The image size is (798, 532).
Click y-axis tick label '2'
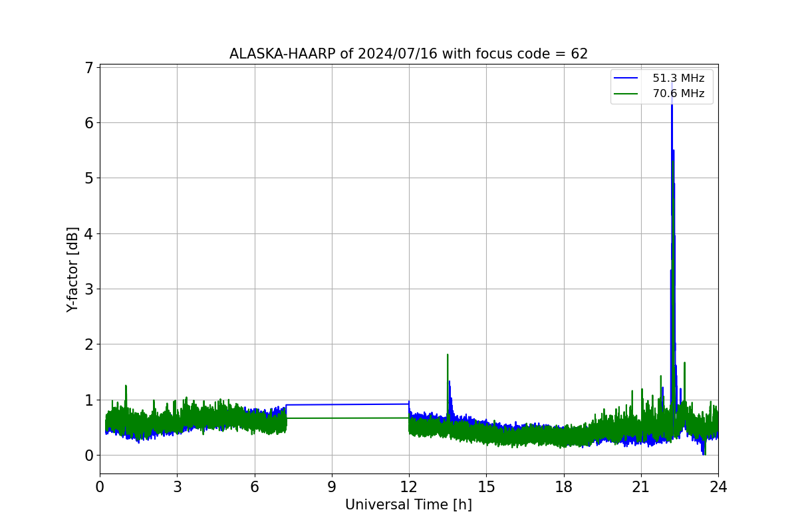click(x=89, y=344)
